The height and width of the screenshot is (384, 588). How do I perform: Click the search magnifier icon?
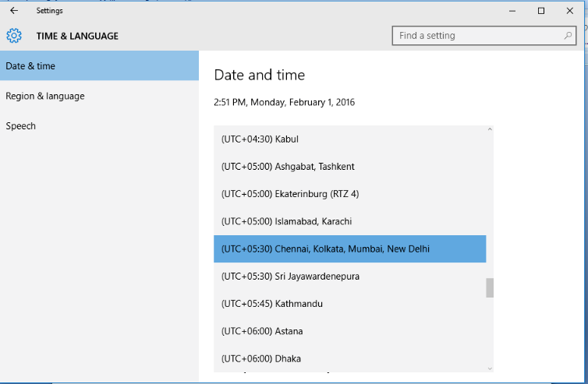568,36
